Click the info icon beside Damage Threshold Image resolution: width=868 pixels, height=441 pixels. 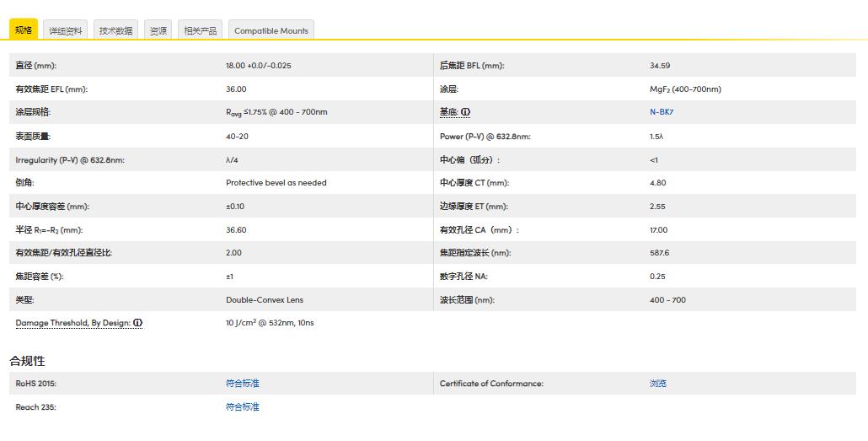[137, 323]
